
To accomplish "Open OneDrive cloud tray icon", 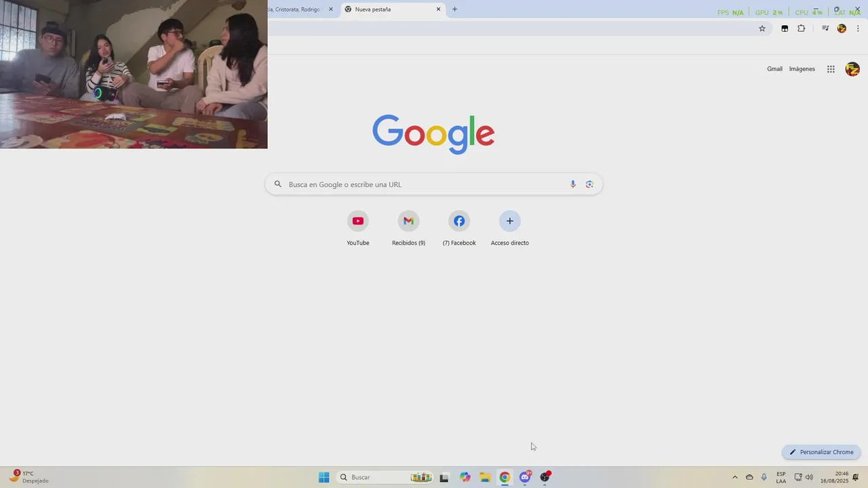I will pos(749,477).
